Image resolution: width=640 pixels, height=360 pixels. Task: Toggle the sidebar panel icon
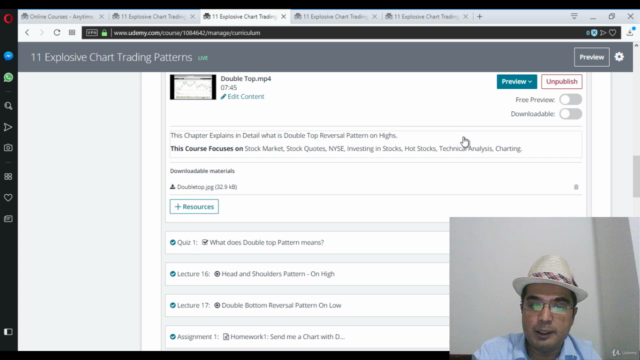click(x=8, y=332)
